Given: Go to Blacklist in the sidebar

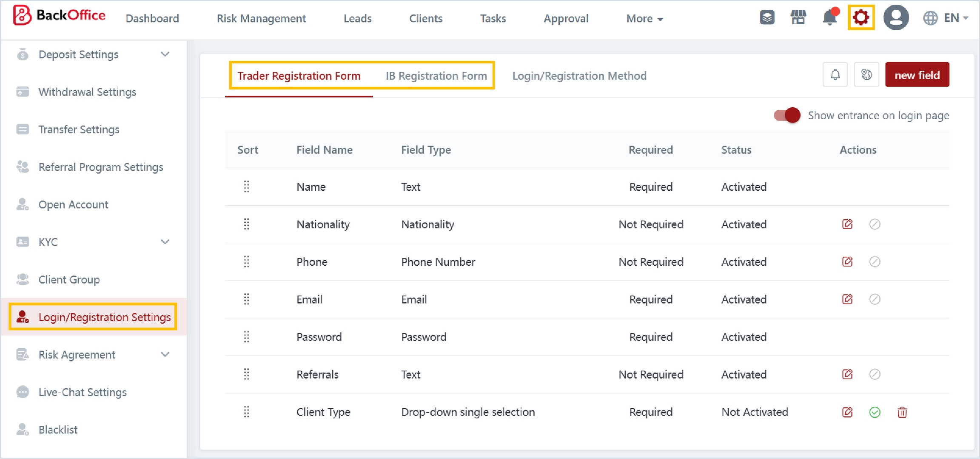Looking at the screenshot, I should click(x=58, y=430).
